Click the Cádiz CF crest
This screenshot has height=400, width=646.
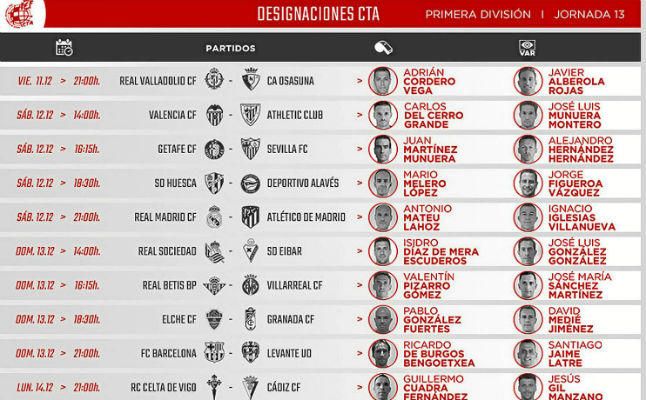pyautogui.click(x=251, y=386)
